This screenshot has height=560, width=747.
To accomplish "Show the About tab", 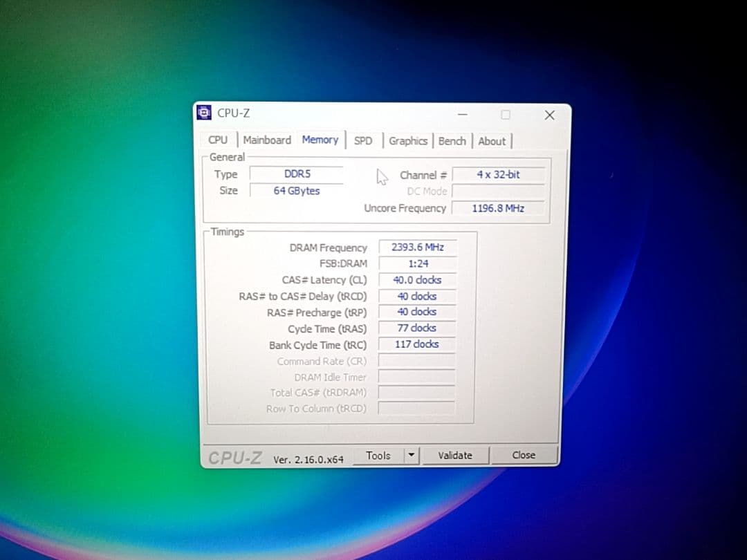I will [492, 141].
